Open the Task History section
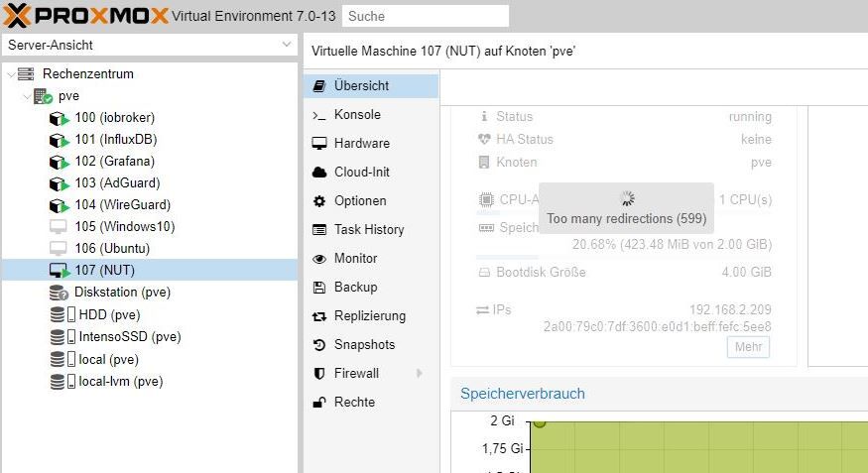The height and width of the screenshot is (473, 868). [x=369, y=230]
